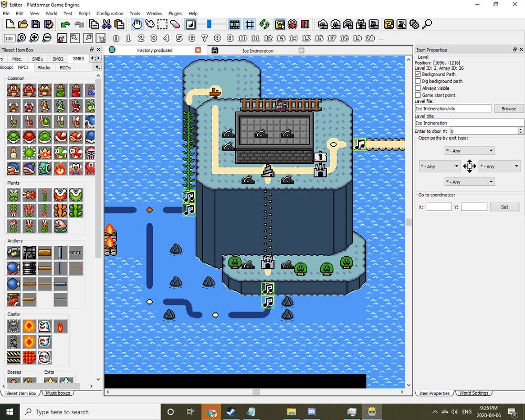Open the Plugins menu
This screenshot has height=420, width=525.
click(175, 14)
